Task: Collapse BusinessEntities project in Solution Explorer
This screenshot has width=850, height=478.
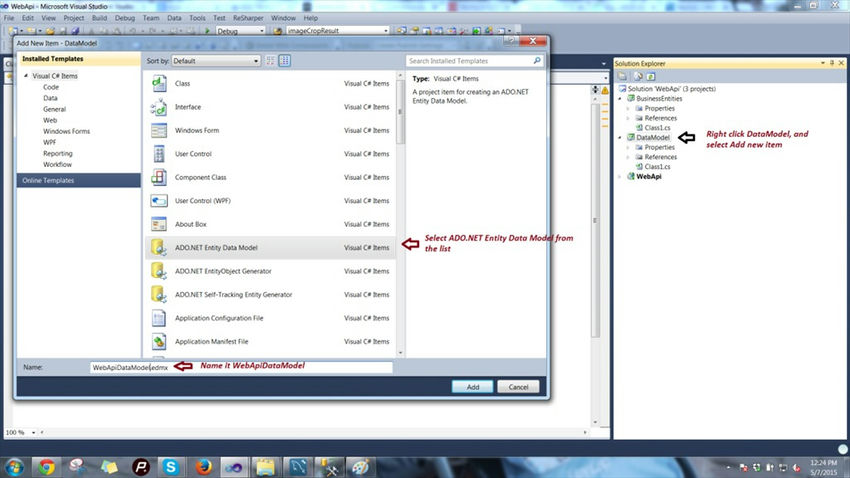Action: click(620, 99)
